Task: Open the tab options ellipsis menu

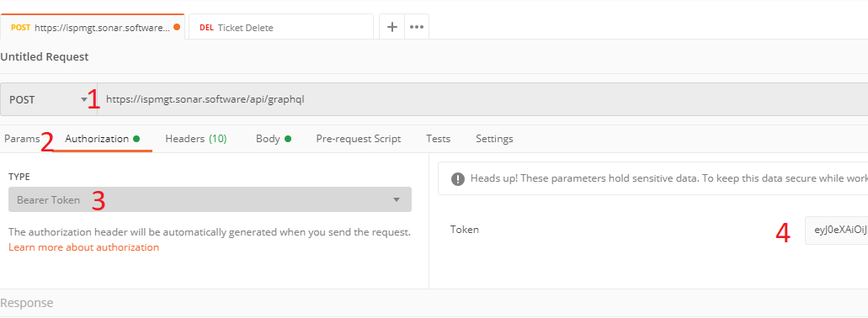Action: point(417,27)
